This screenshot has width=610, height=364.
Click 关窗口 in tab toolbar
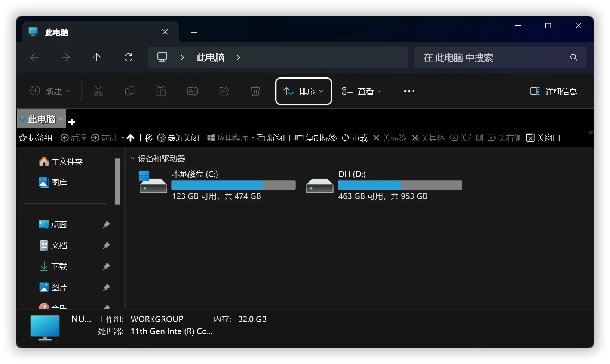pyautogui.click(x=543, y=138)
